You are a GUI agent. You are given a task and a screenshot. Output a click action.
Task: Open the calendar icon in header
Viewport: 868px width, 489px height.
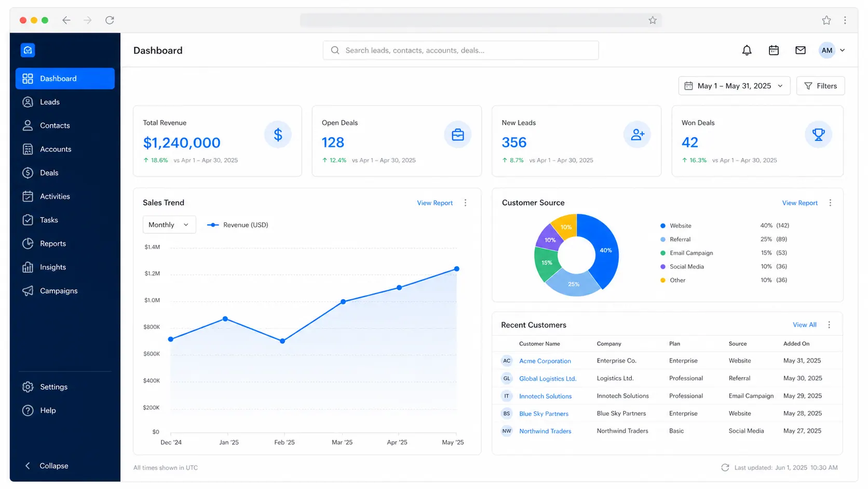point(774,50)
